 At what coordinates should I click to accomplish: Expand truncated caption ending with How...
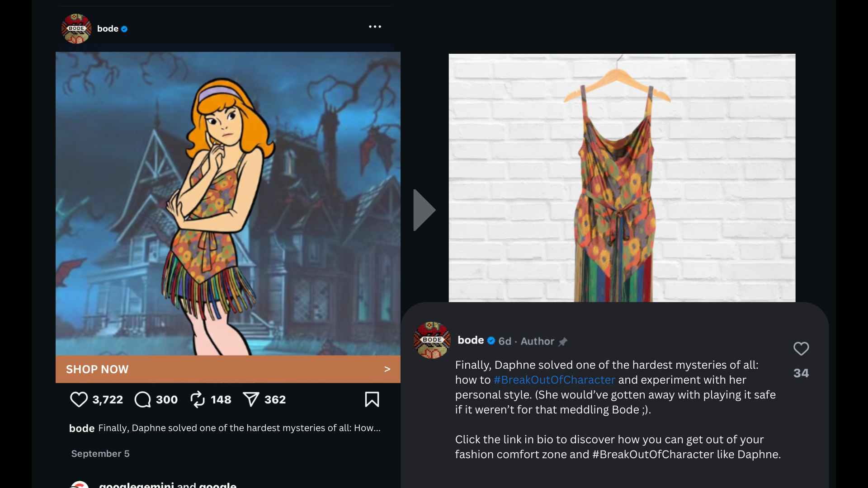(x=367, y=428)
